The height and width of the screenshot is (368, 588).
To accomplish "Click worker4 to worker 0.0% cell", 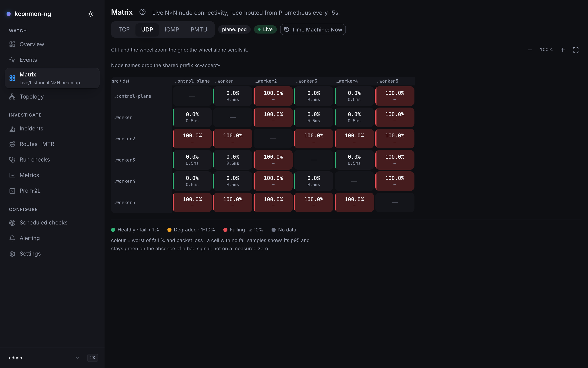I will 233,181.
